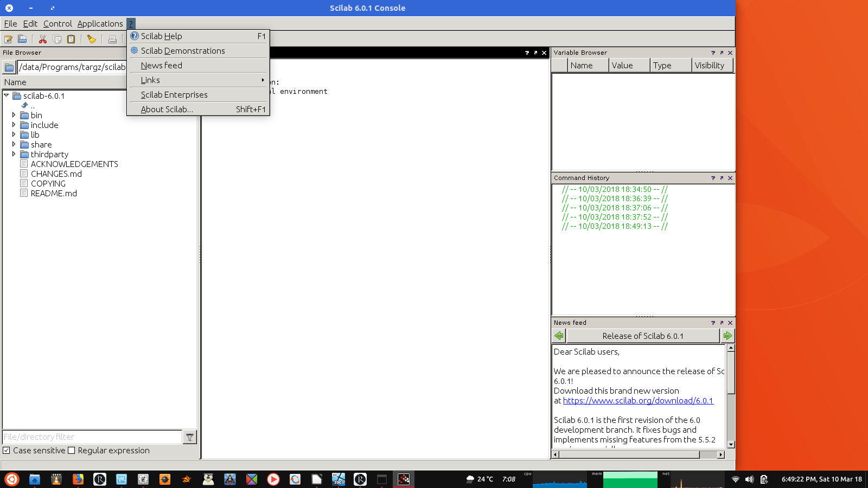Close the Variable Browser panel
Viewport: 868px width, 488px height.
(x=730, y=53)
